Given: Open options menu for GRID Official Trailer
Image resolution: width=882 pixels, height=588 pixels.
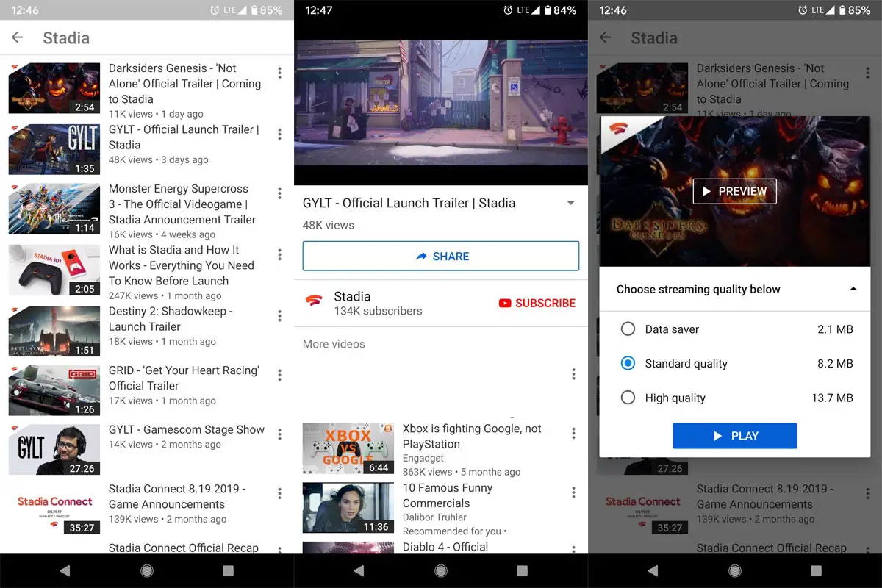Looking at the screenshot, I should pos(279,375).
